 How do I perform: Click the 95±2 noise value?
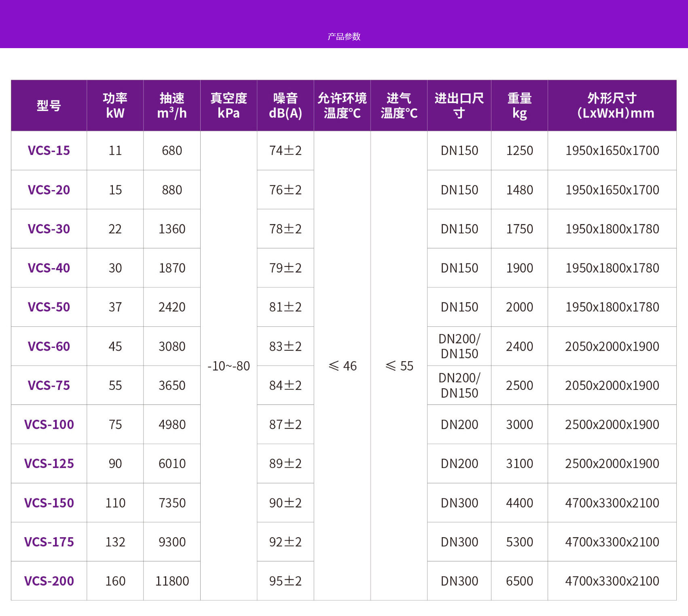pos(286,581)
